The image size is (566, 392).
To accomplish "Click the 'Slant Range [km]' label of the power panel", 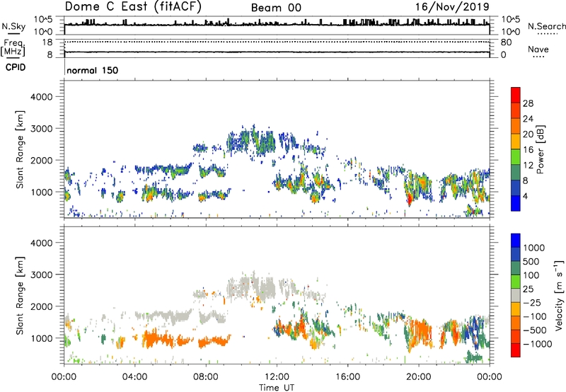I will coord(20,149).
